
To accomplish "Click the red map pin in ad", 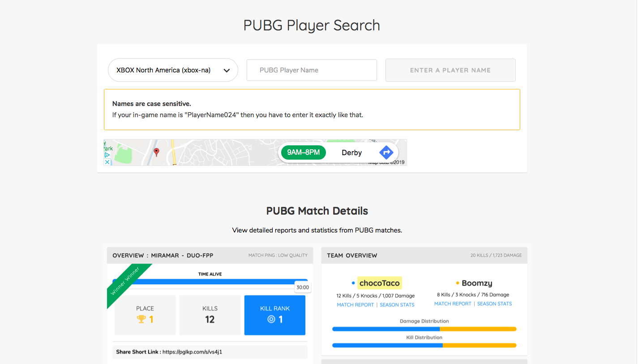I will [156, 152].
